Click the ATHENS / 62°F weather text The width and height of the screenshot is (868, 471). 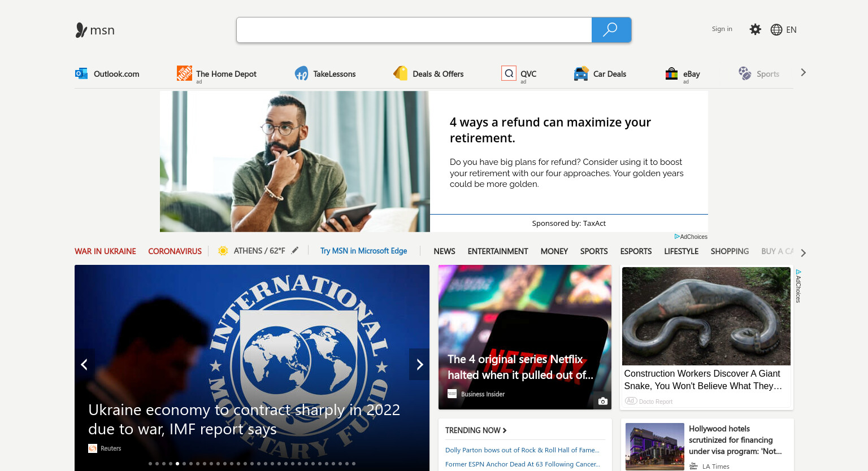259,251
